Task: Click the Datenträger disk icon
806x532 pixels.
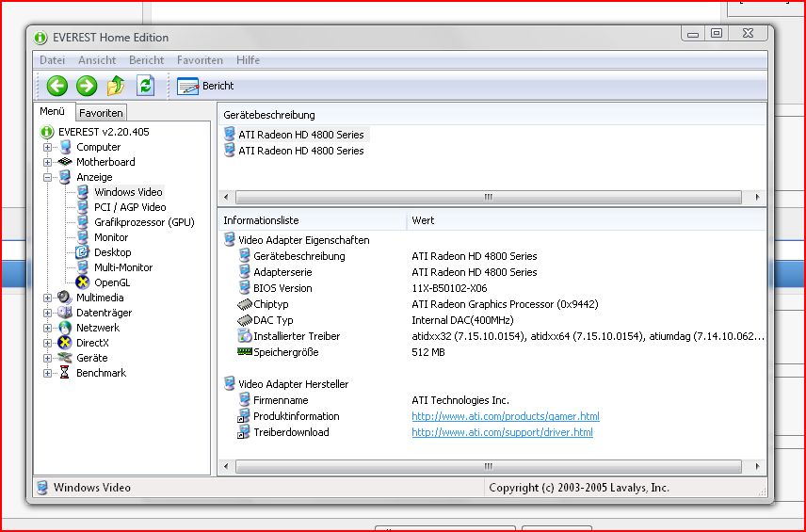Action: [65, 313]
